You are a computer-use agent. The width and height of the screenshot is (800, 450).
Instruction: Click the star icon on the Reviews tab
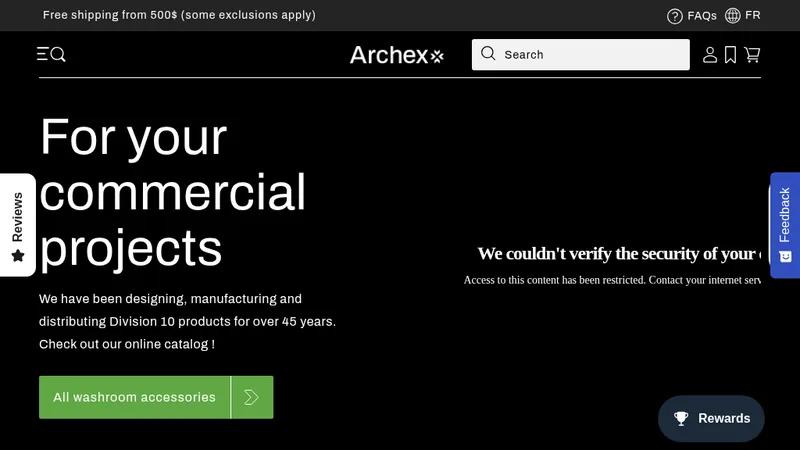[x=18, y=255]
